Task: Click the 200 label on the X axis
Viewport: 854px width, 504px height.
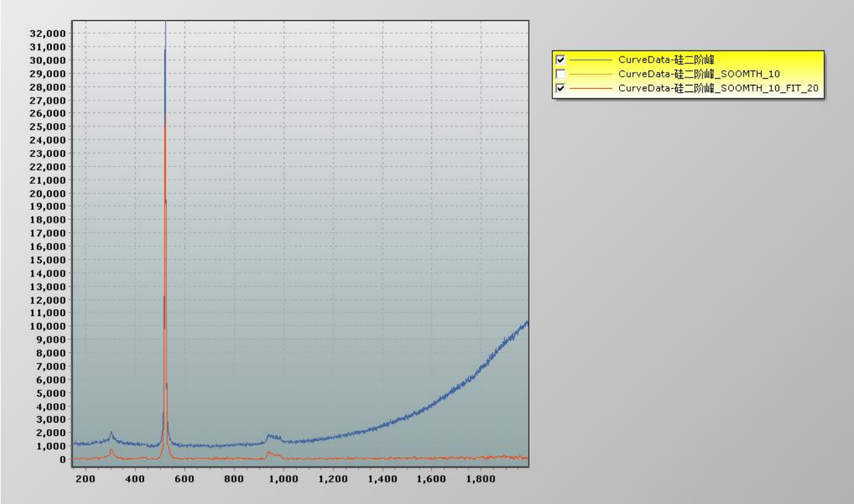Action: 86,479
